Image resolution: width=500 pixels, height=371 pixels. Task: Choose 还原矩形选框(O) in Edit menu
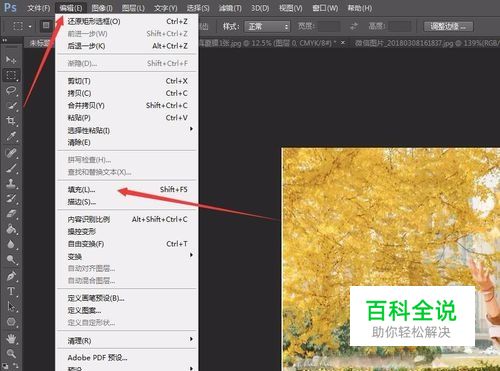(x=127, y=22)
